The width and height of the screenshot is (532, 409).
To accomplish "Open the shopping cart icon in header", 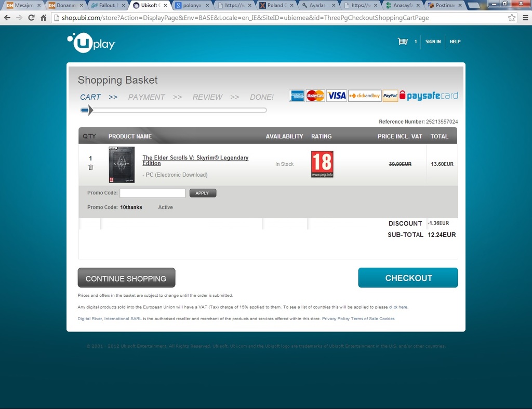I will tap(403, 42).
